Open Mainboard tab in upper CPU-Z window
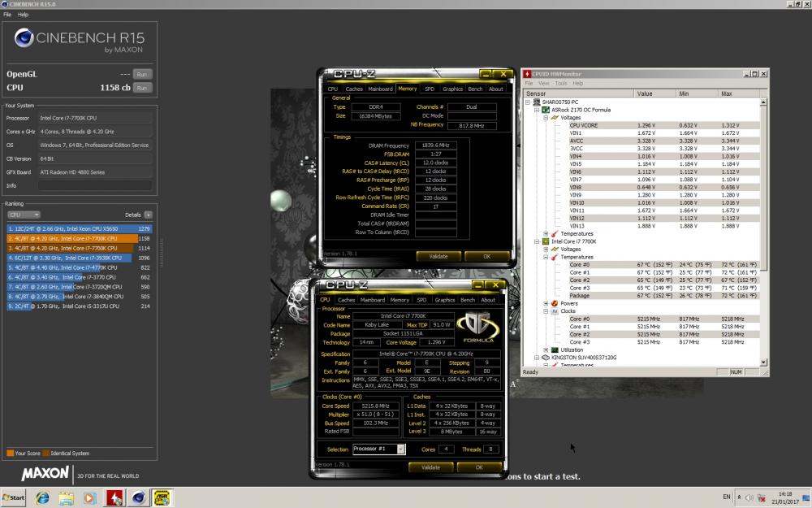 381,89
